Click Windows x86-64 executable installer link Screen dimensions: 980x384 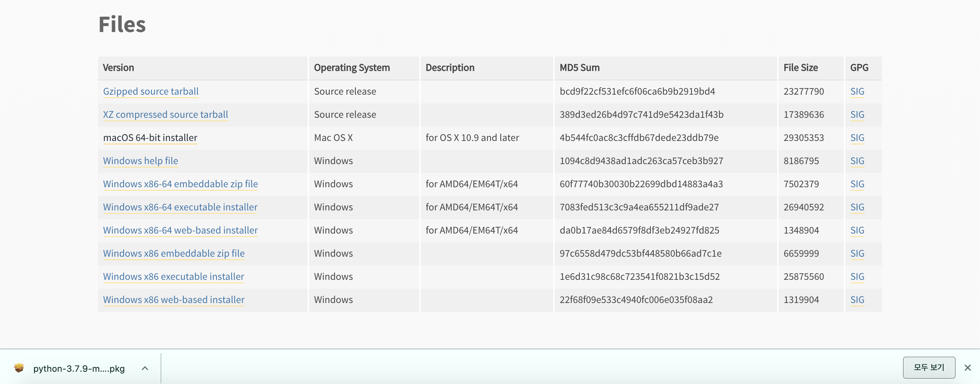tap(180, 207)
